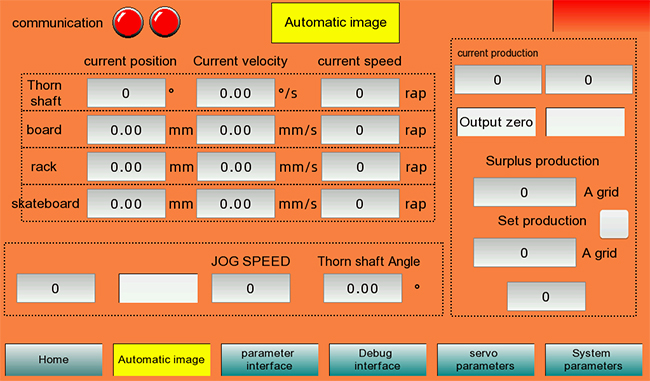Click the 'current speed' column header
This screenshot has height=381, width=650.
point(359,61)
